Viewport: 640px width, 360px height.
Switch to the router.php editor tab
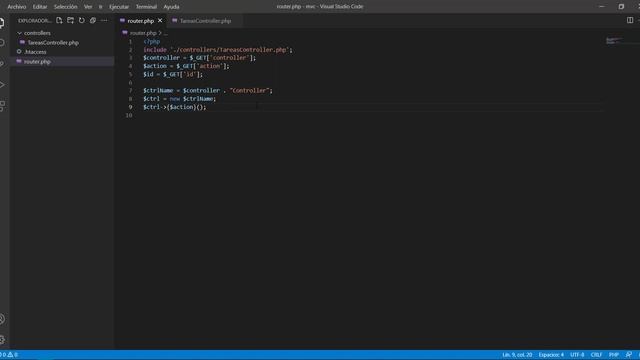click(140, 21)
